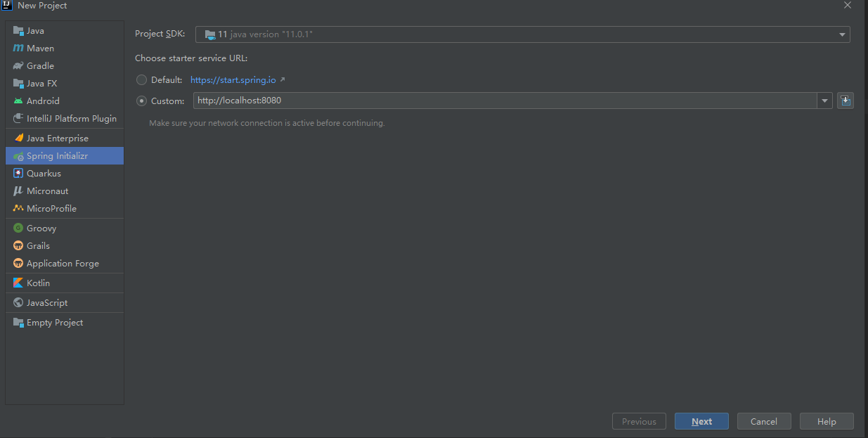
Task: Pick Android from project types
Action: click(65, 101)
